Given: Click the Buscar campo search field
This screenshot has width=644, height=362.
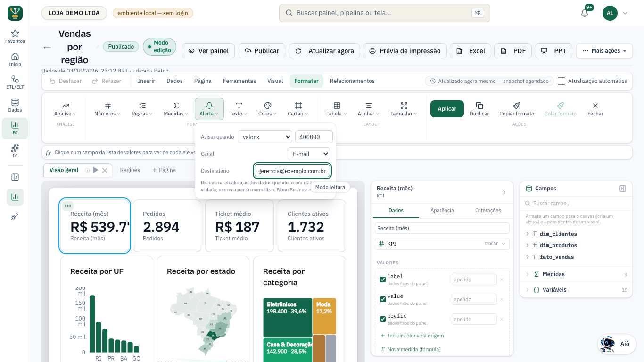Looking at the screenshot, I should tap(576, 203).
